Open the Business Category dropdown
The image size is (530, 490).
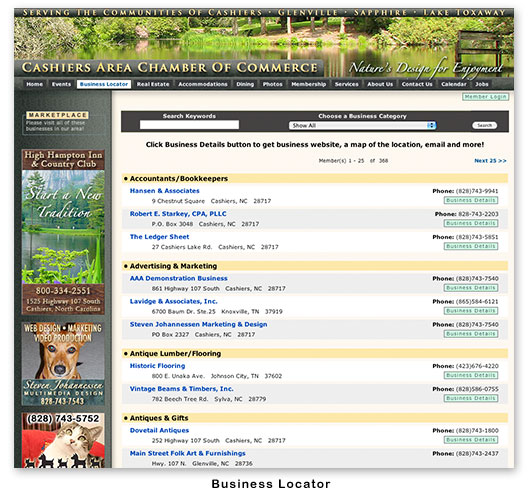pyautogui.click(x=362, y=125)
